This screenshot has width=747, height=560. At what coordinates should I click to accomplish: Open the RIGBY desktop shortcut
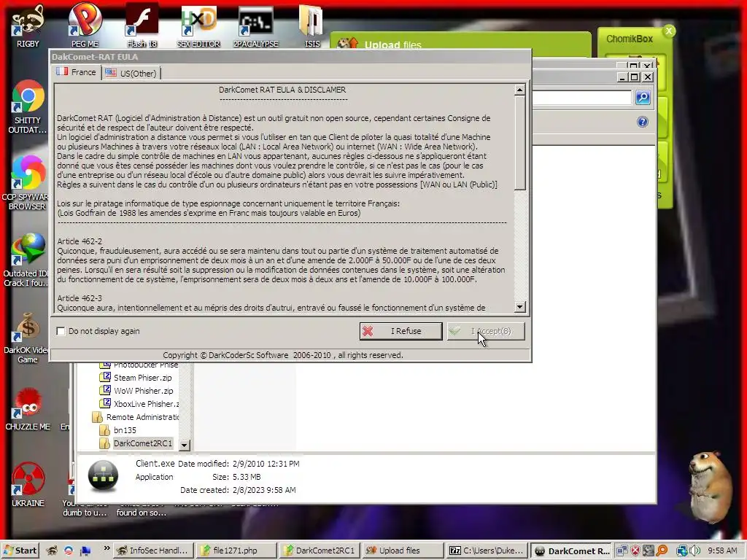tap(28, 26)
